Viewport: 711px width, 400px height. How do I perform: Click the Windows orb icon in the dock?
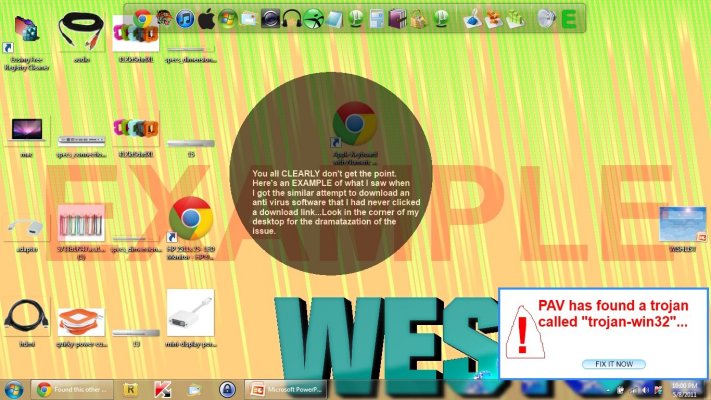point(228,20)
